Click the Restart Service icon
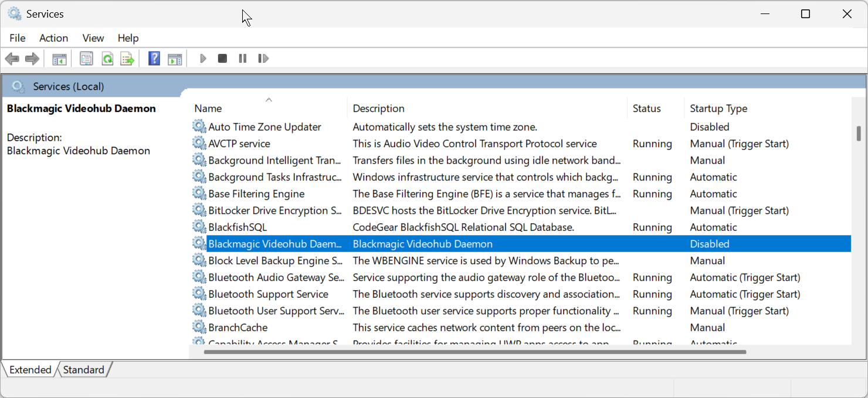Screen dimensions: 868x398 point(263,59)
